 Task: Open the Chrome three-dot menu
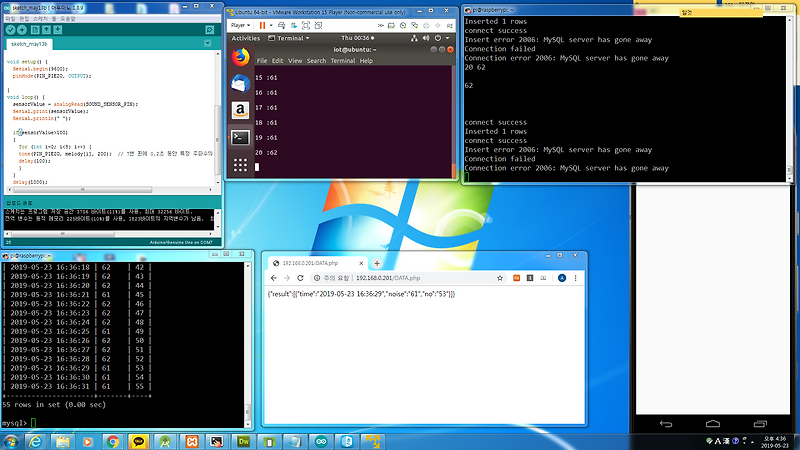click(576, 278)
